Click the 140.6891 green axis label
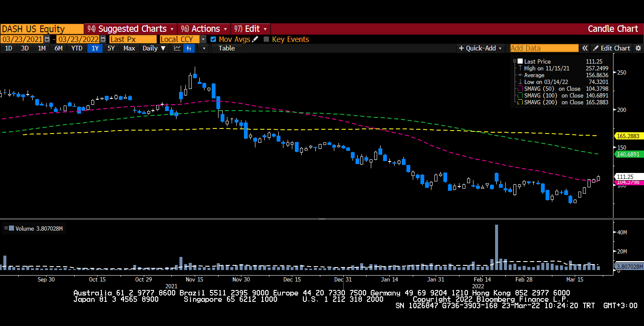The height and width of the screenshot is (326, 644). 629,154
